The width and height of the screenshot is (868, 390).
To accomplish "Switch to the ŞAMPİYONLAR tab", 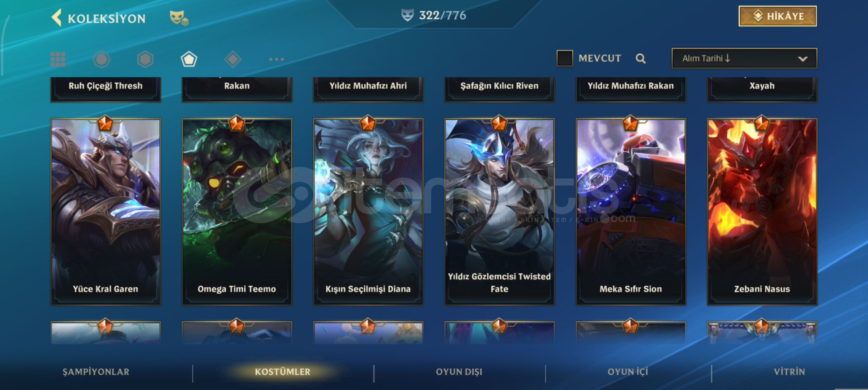I will pyautogui.click(x=96, y=372).
